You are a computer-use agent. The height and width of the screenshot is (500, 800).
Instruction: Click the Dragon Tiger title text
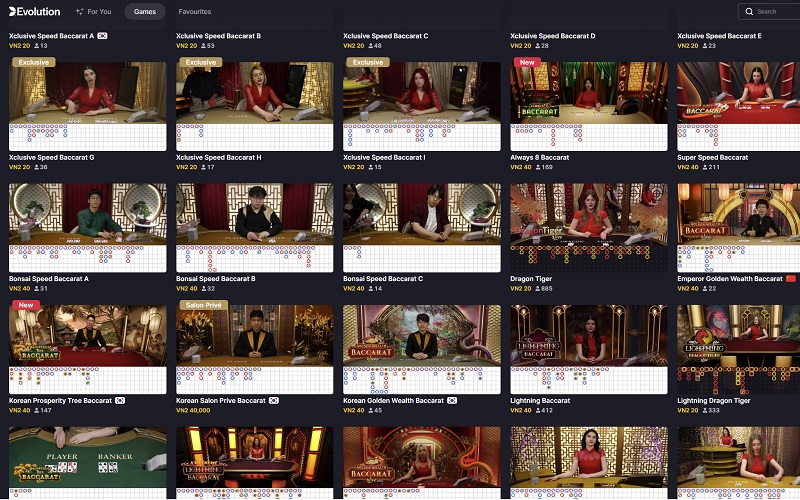[531, 279]
